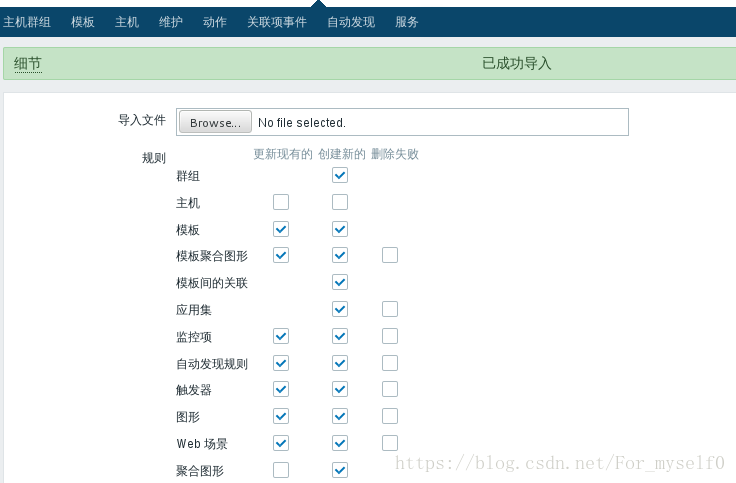Enable Web 场景 删除失败 checkbox

coord(390,443)
